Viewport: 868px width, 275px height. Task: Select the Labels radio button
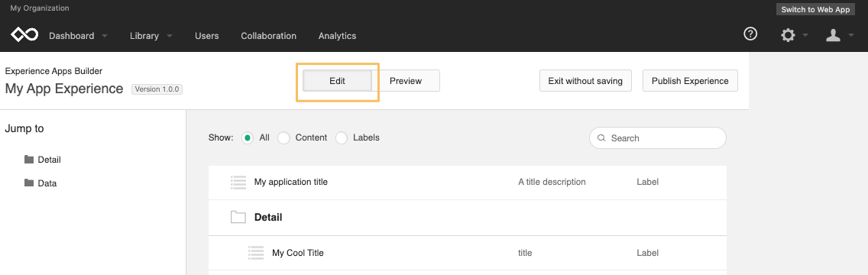342,137
